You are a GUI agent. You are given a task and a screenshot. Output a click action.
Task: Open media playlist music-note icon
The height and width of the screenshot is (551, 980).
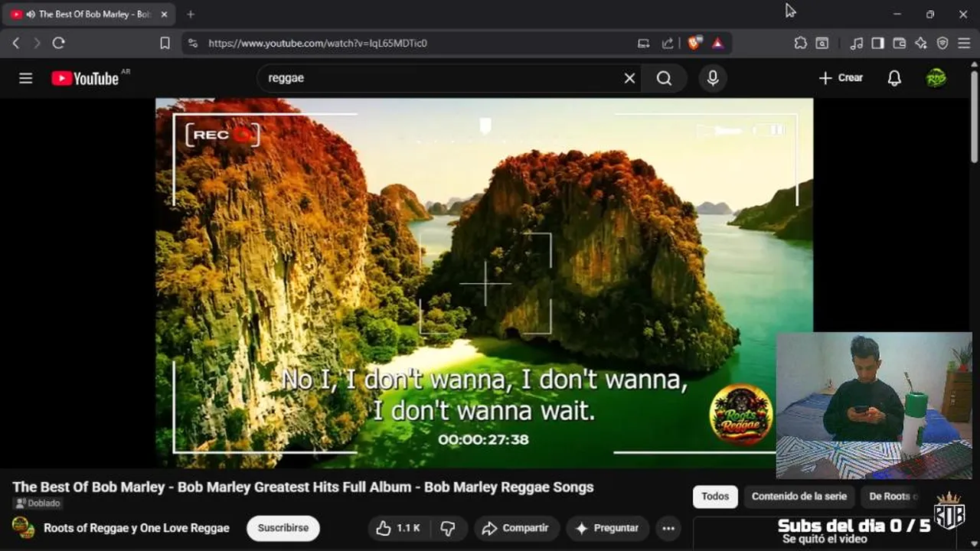tap(857, 43)
